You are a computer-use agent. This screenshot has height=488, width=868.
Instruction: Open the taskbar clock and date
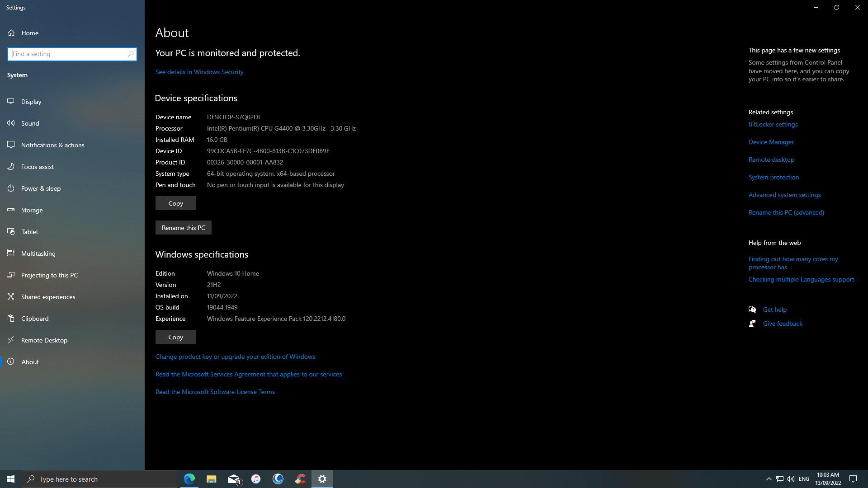[828, 479]
